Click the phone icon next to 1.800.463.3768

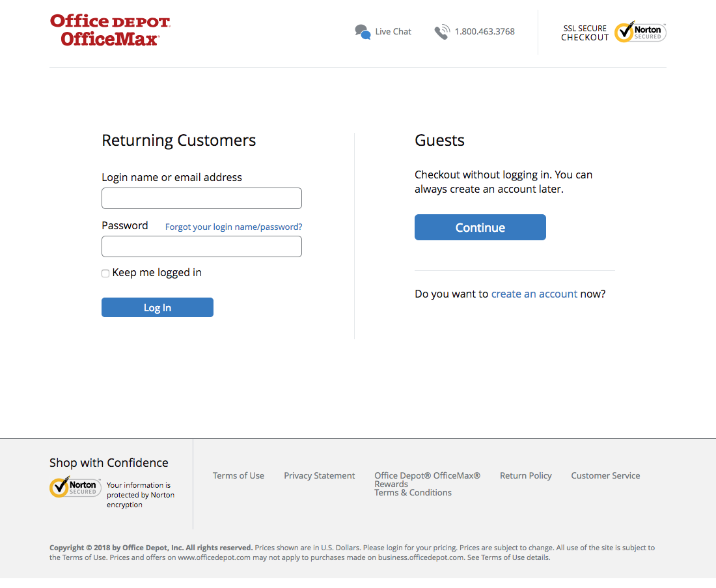442,31
